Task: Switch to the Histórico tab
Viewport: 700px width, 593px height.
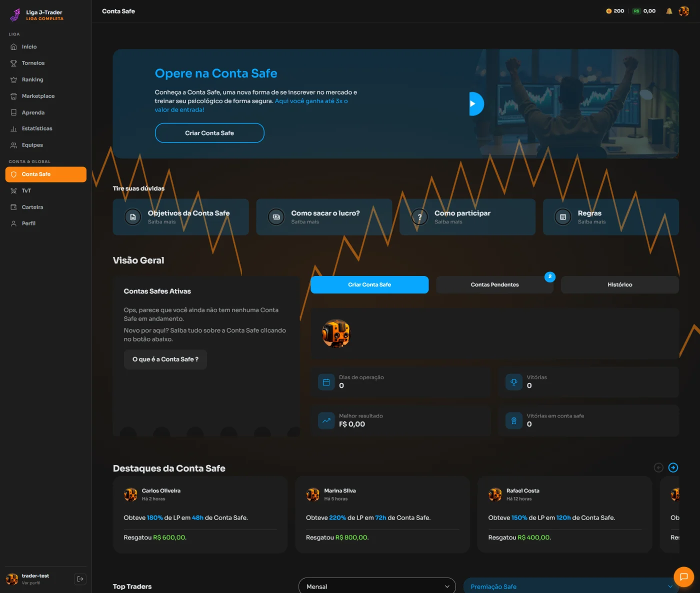Action: (x=620, y=284)
